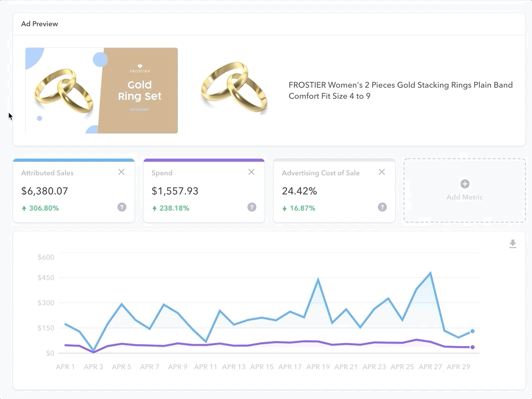Select the Spend value $1,557.93
Screen dimensions: 532x399
pyautogui.click(x=175, y=191)
